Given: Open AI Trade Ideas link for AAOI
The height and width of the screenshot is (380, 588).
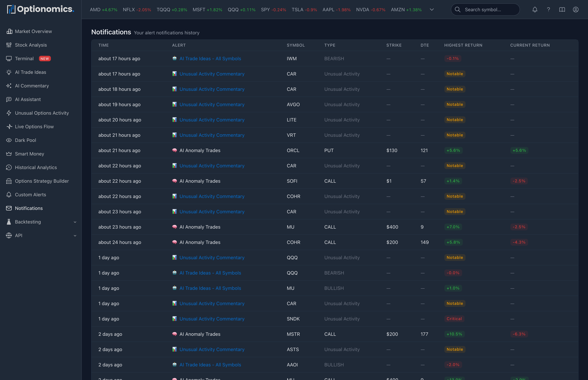Looking at the screenshot, I should click(210, 365).
